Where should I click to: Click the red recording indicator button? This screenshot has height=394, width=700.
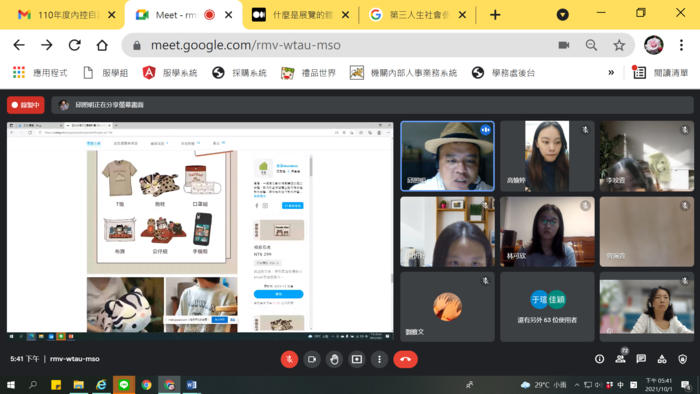coord(26,105)
